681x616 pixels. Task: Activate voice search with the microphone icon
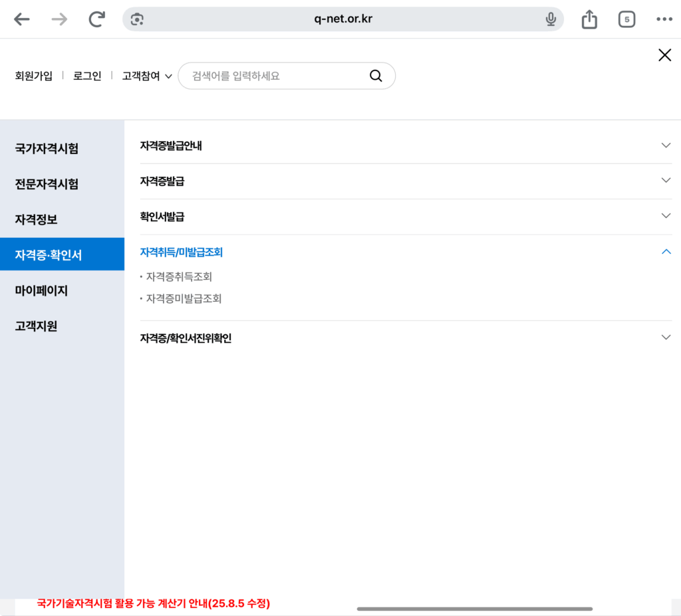(550, 19)
